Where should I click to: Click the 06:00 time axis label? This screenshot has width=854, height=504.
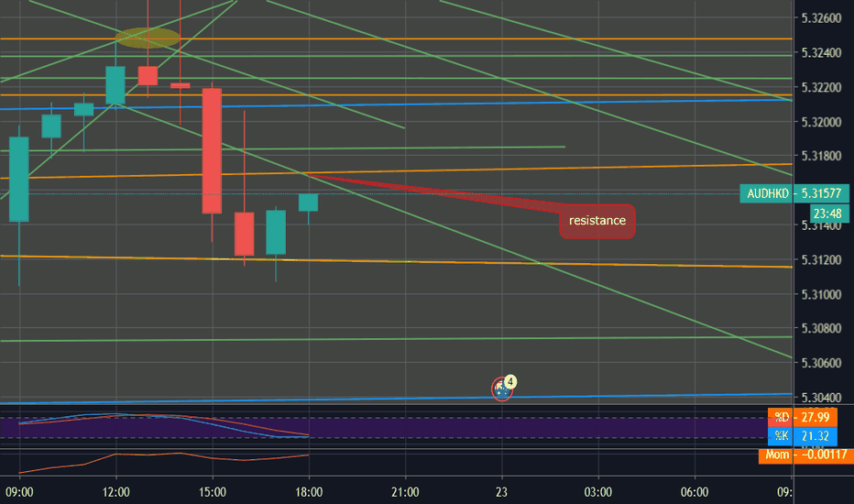point(695,493)
